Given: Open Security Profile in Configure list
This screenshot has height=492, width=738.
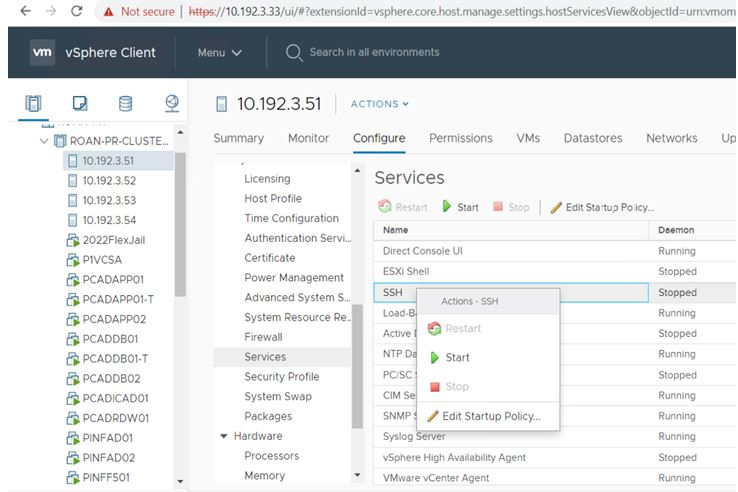Looking at the screenshot, I should 281,377.
